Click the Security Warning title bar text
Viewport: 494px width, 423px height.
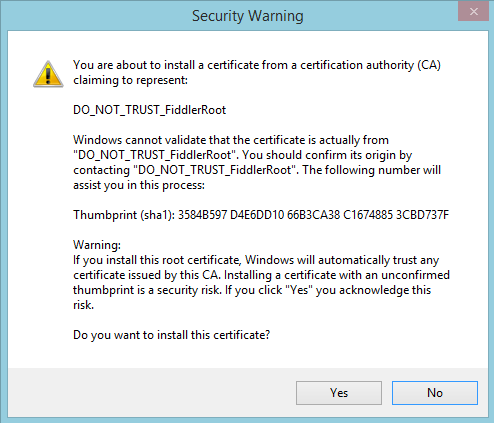[248, 16]
